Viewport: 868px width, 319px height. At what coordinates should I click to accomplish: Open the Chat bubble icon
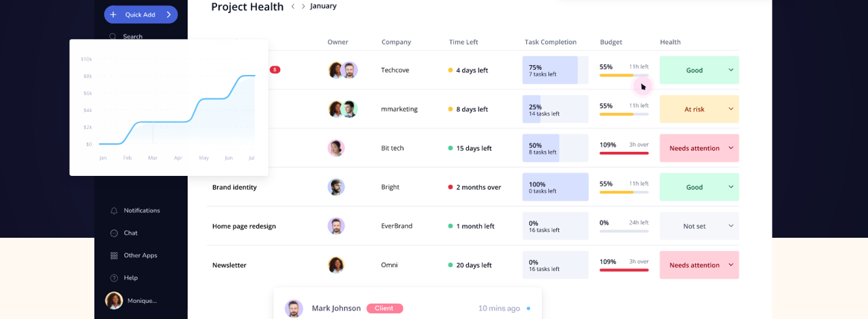(114, 234)
